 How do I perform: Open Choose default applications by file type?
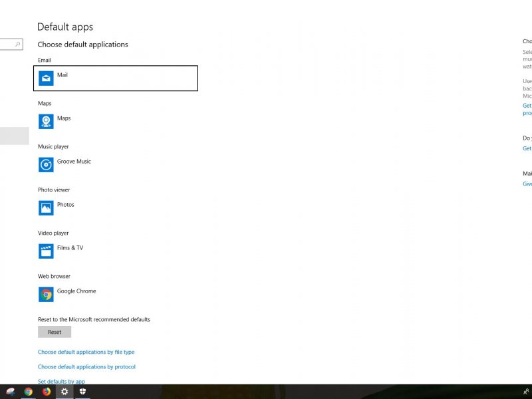tap(86, 352)
